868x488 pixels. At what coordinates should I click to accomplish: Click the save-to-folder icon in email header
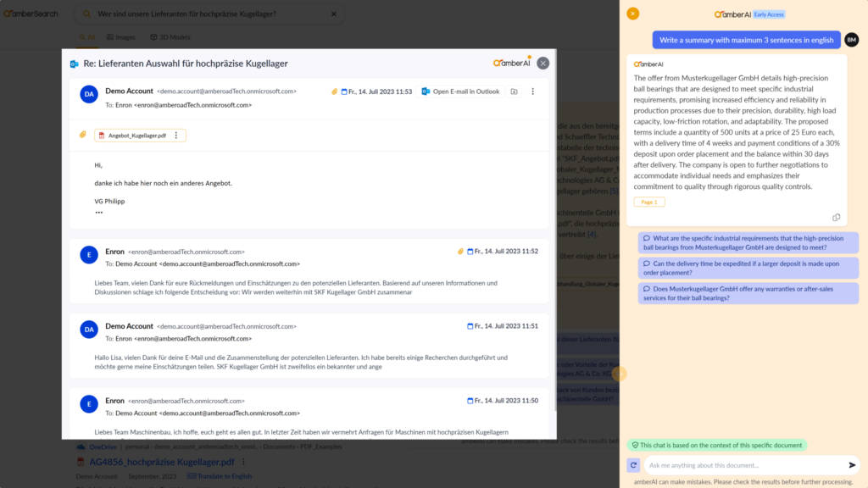point(514,91)
